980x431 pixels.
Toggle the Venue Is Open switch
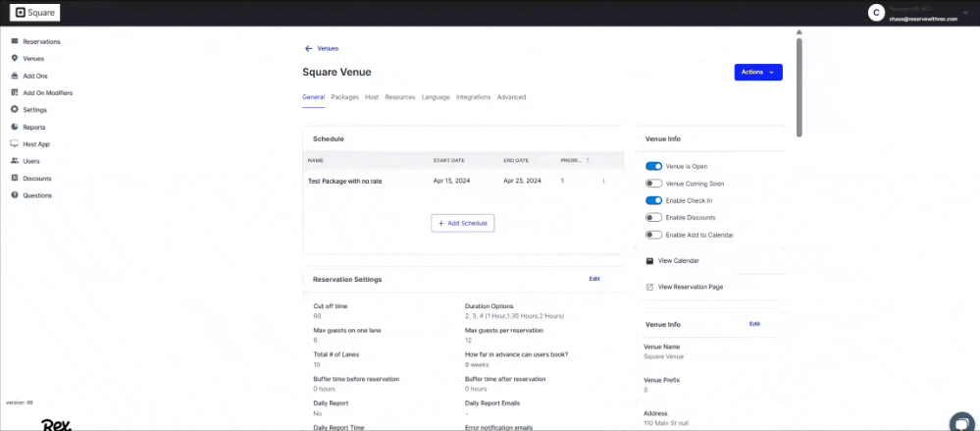point(653,166)
